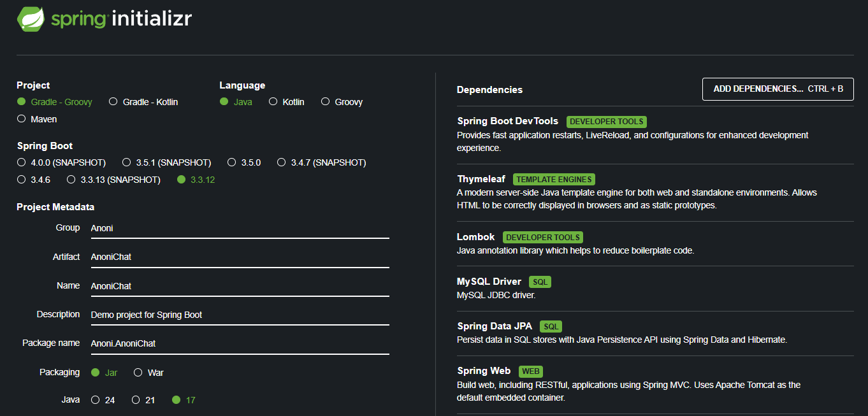The image size is (868, 416).
Task: Click the Project Metadata heading
Action: [55, 207]
